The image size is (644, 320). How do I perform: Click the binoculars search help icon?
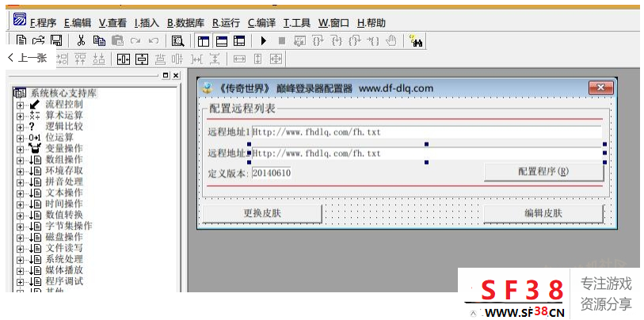tap(417, 41)
